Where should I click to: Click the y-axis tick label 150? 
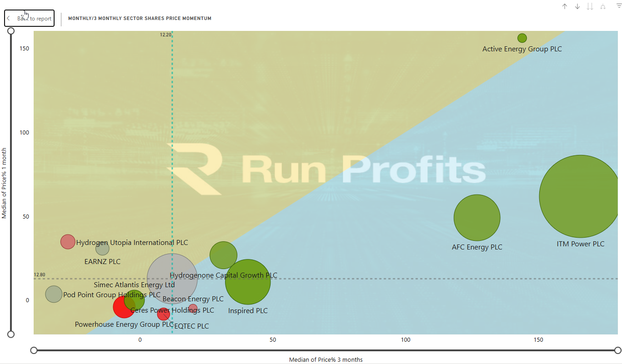(24, 49)
